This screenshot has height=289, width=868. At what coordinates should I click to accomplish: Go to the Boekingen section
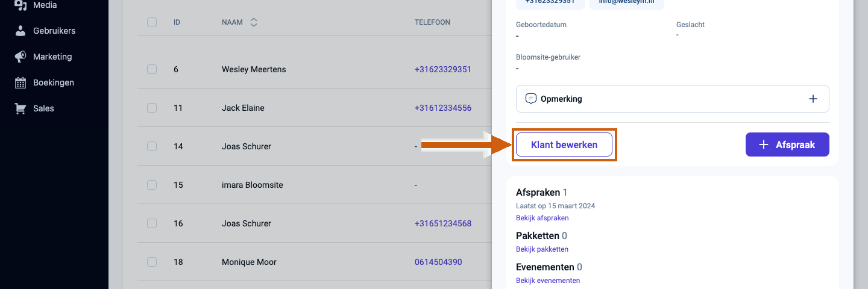coord(54,82)
